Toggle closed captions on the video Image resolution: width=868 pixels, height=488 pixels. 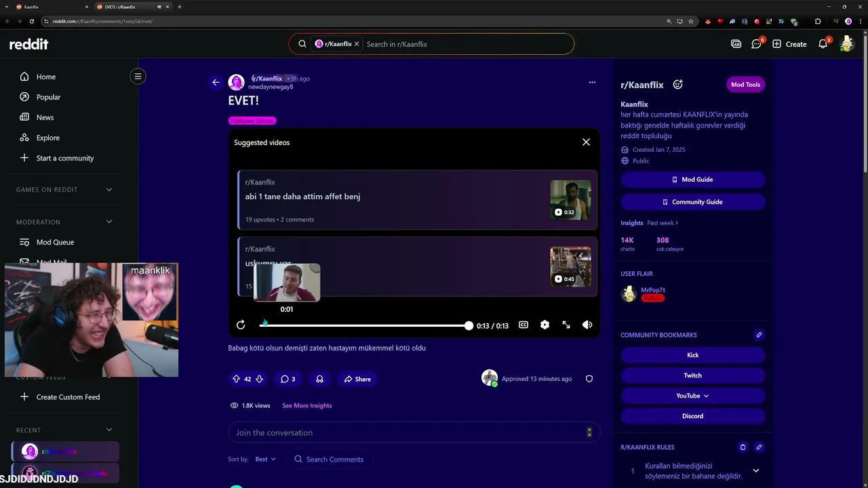(524, 325)
